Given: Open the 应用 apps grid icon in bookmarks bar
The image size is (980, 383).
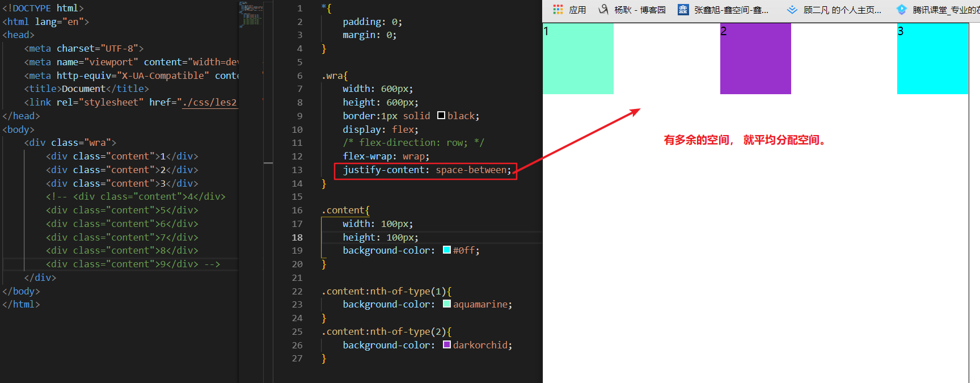Looking at the screenshot, I should click(558, 10).
